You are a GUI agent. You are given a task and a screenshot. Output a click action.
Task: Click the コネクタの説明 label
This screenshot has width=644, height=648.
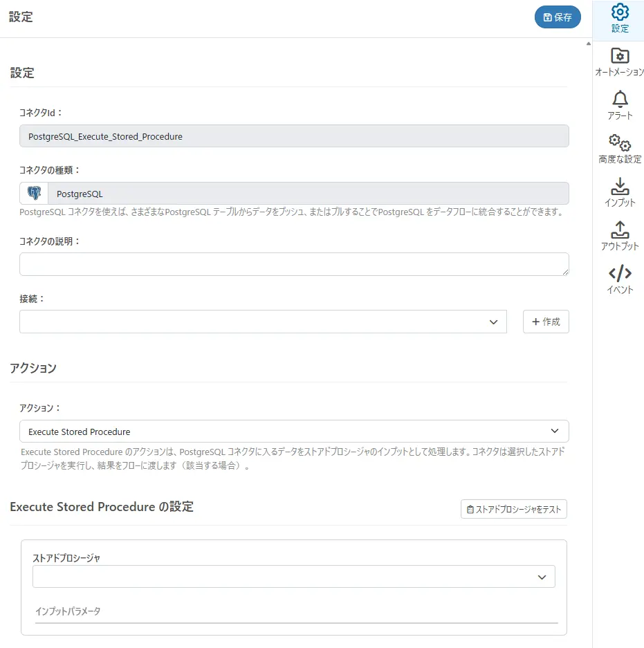[x=49, y=241]
